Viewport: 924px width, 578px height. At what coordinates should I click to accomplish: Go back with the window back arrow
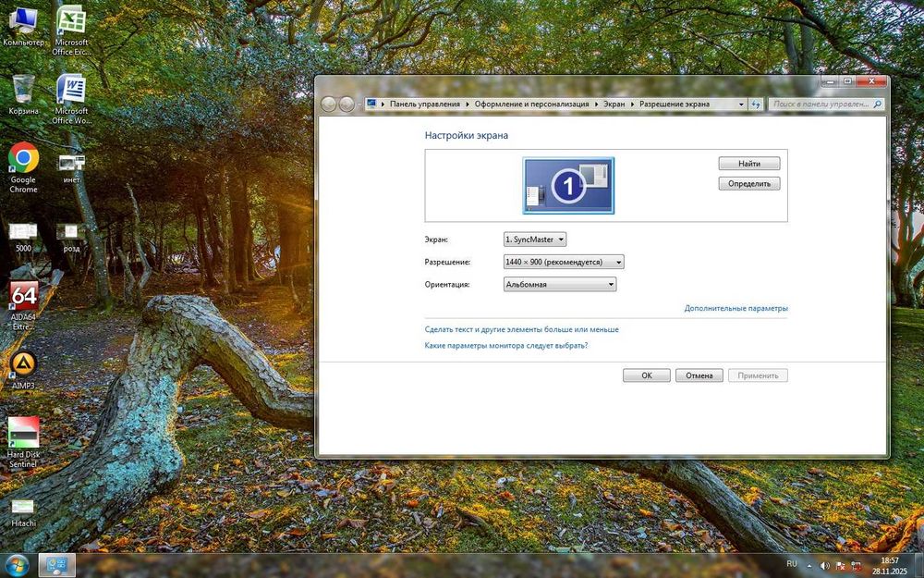329,105
